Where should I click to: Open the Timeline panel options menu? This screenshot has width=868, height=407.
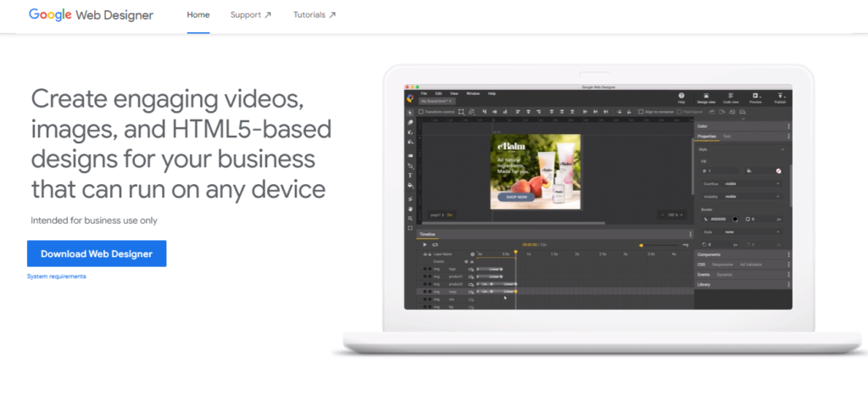[690, 235]
